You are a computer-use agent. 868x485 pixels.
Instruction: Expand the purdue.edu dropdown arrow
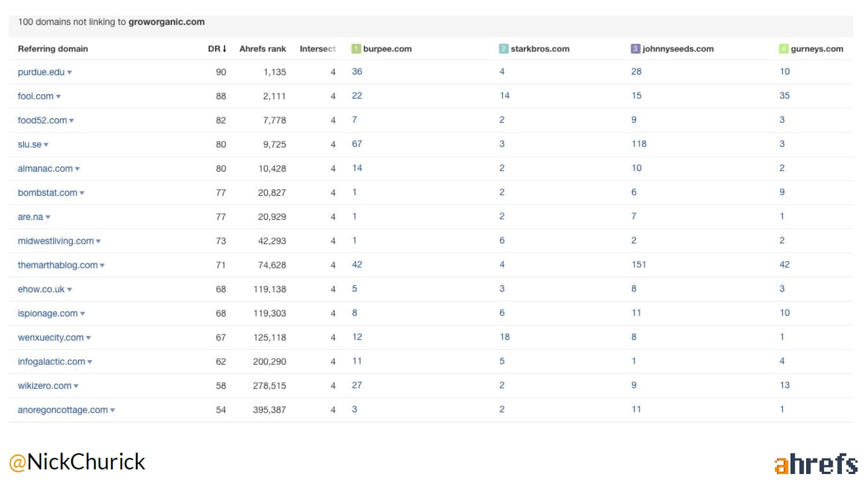[x=69, y=73]
